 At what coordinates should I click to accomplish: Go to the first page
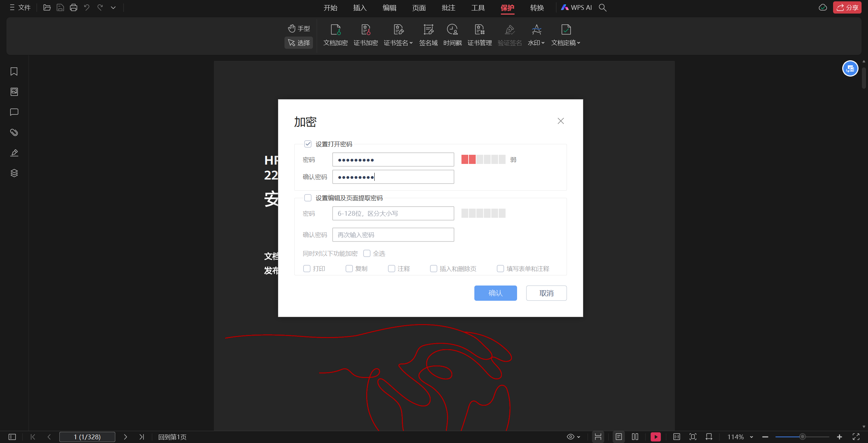pos(33,437)
